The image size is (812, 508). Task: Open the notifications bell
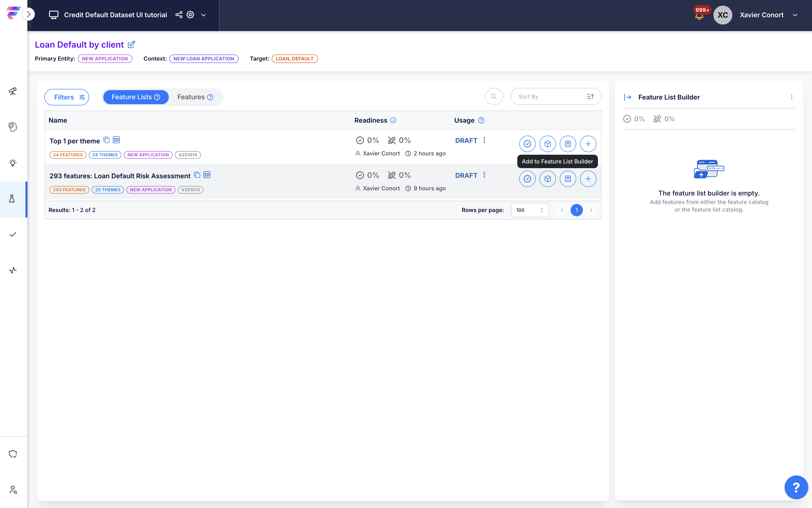(699, 16)
